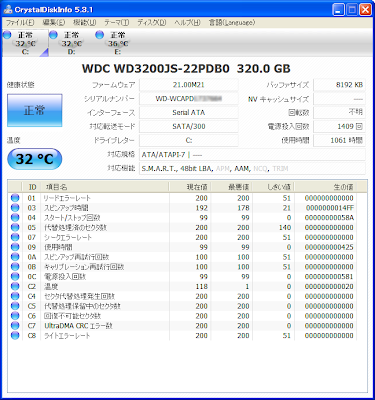
Task: Click status orb for ID 03 row
Action: click(x=15, y=208)
